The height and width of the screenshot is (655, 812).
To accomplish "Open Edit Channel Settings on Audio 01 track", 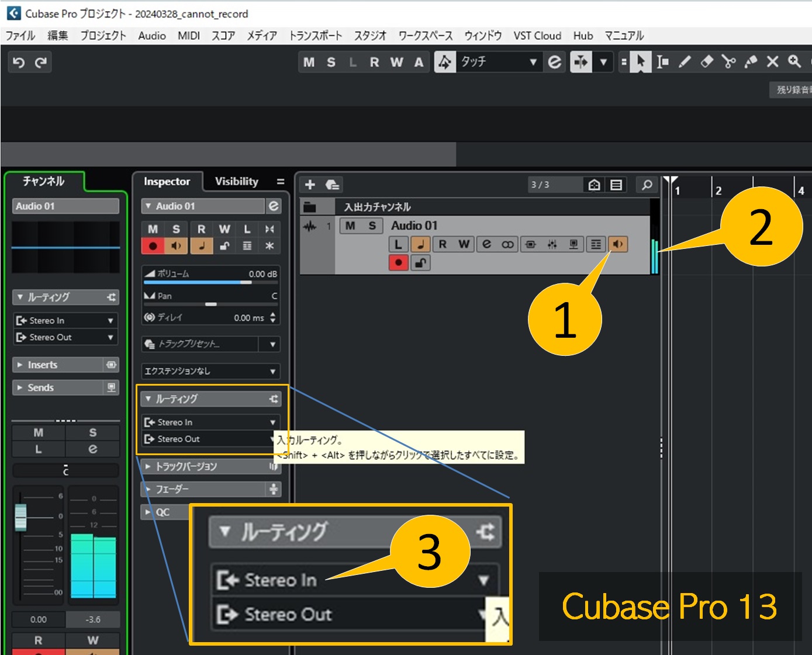I will coord(486,244).
